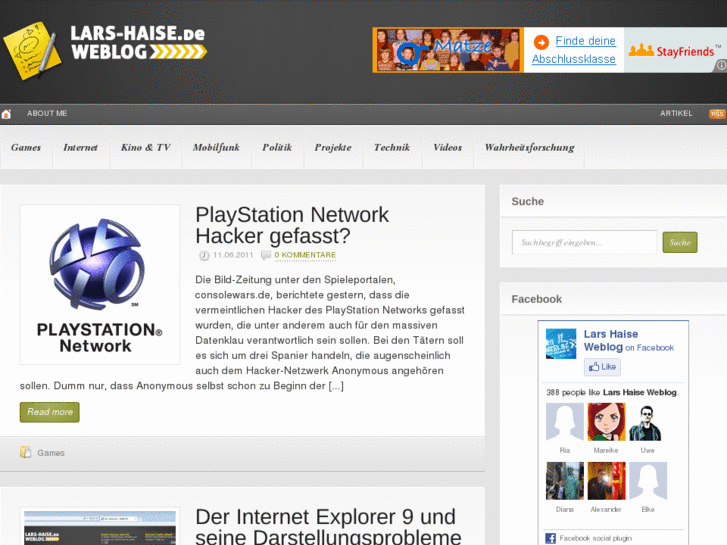Open the PlayStation Network post thumbnail
The width and height of the screenshot is (727, 545).
100,285
